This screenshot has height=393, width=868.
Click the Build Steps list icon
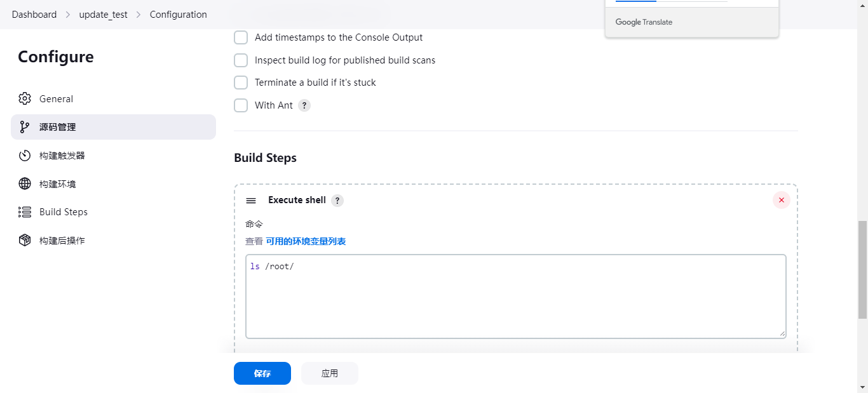click(x=25, y=212)
